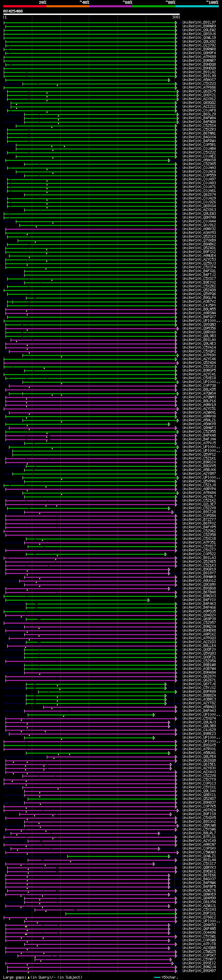Select the UniRef100_B6SL29 label

[x=199, y=114]
